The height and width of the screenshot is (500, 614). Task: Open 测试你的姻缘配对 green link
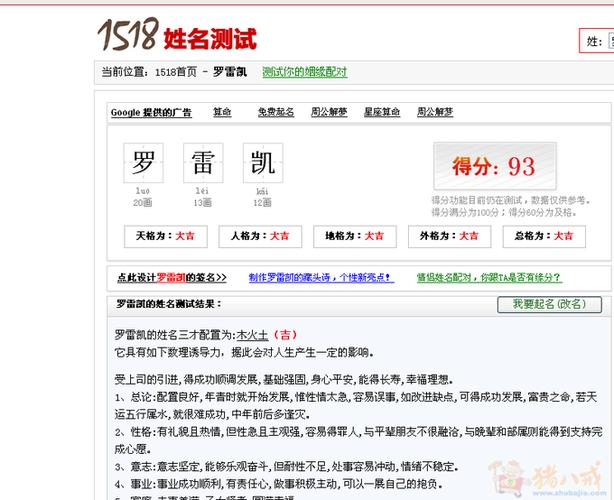pyautogui.click(x=304, y=72)
